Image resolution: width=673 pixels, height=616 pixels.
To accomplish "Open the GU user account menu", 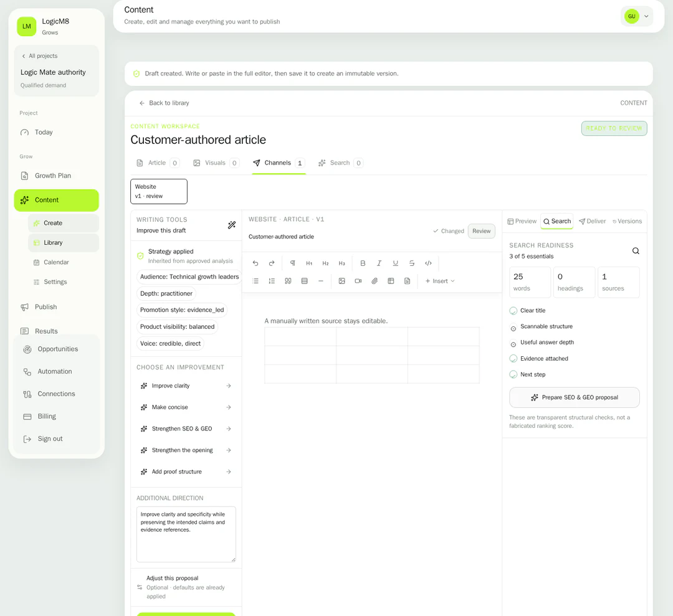I will click(636, 16).
